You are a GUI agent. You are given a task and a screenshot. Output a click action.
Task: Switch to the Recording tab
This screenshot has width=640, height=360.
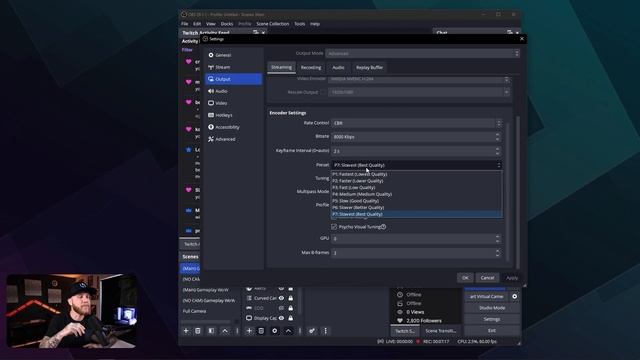(x=311, y=67)
